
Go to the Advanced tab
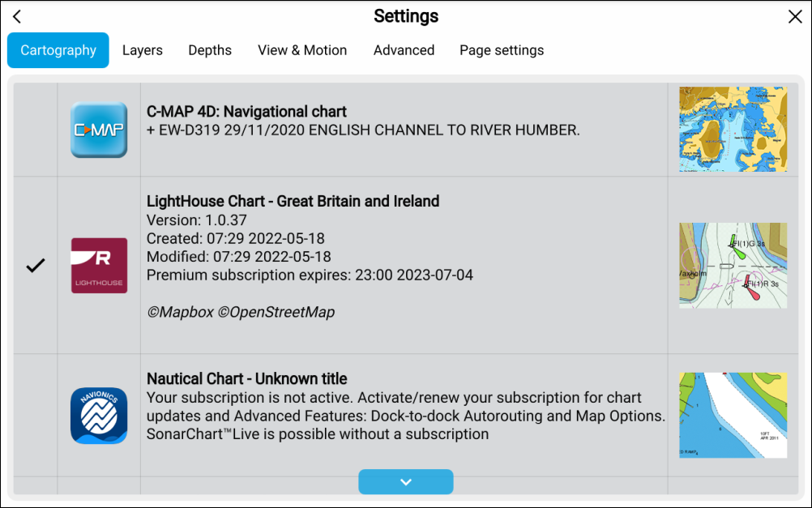pos(404,50)
